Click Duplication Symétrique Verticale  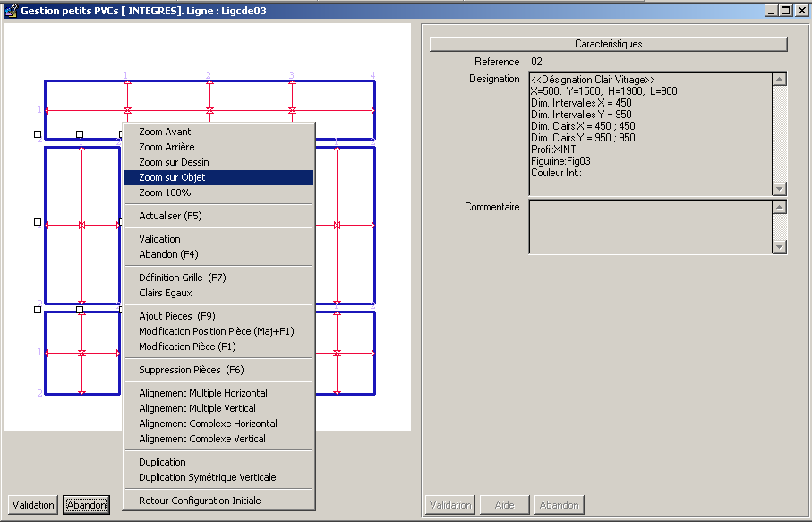coord(208,477)
